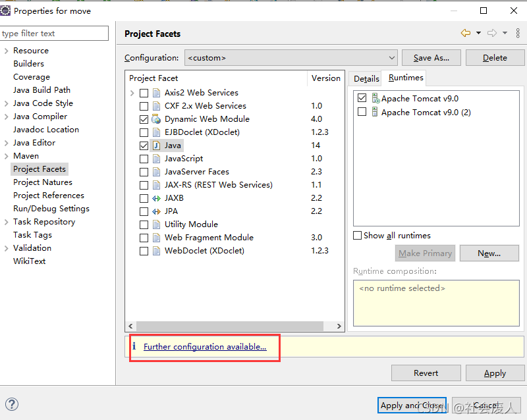Click the Apache Tomcat v9.0 (2) server icon
Viewport: 527px width, 420px height.
coord(375,112)
